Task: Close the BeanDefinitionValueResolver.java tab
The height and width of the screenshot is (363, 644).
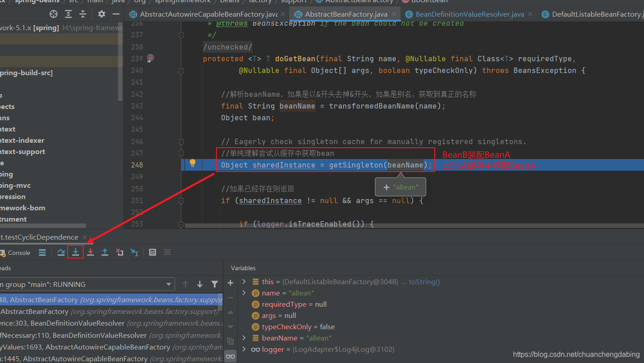Action: click(530, 14)
